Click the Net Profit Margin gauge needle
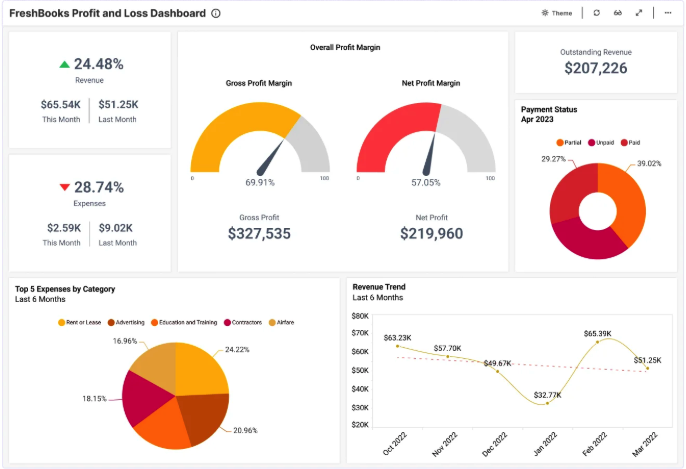686x469 pixels. (429, 155)
